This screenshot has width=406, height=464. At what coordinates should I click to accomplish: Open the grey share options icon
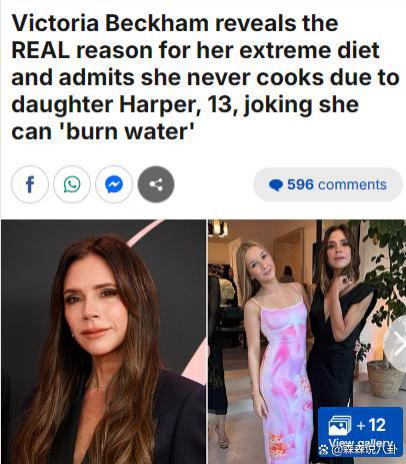click(156, 184)
